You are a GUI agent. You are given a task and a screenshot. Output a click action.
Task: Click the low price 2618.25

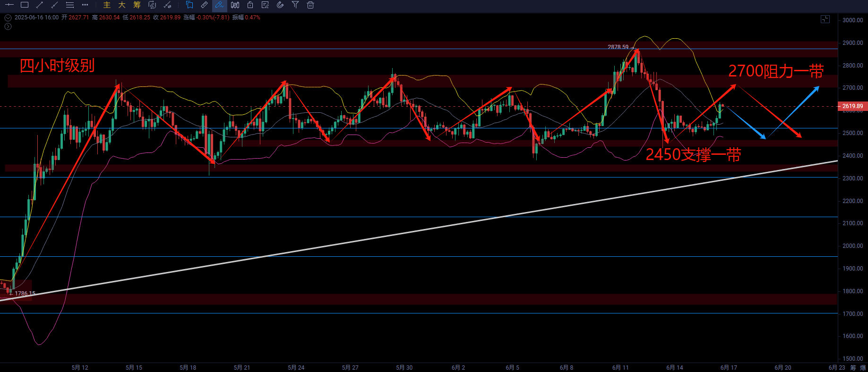click(140, 17)
